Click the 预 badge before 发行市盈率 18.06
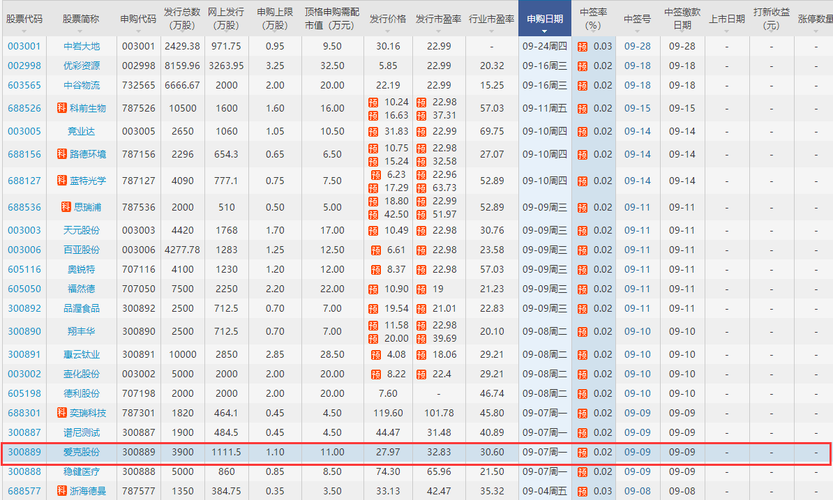 point(421,355)
